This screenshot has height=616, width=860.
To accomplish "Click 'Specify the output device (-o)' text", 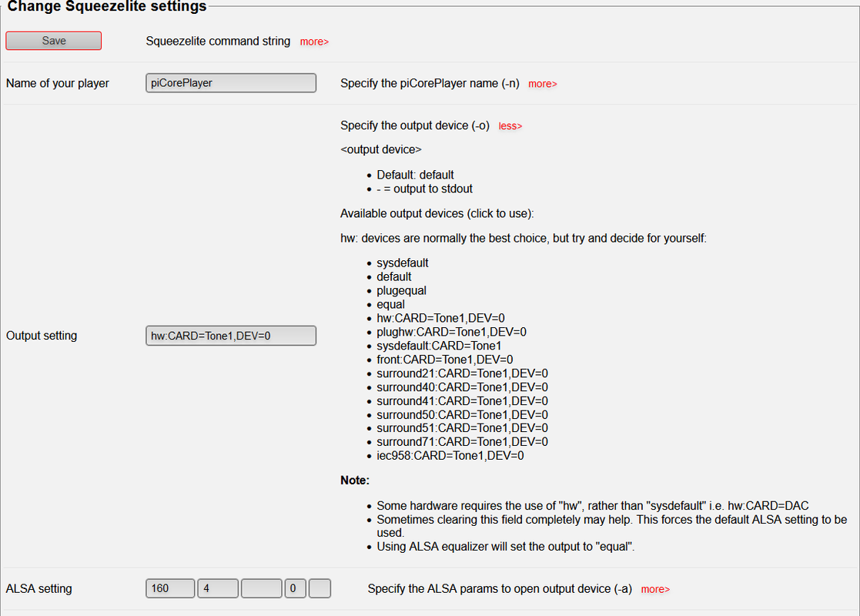I will point(415,126).
